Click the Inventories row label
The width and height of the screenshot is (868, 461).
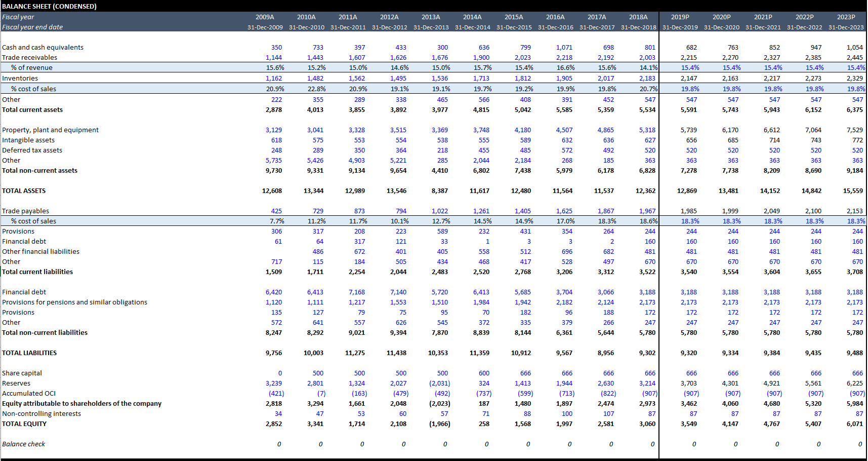point(20,79)
